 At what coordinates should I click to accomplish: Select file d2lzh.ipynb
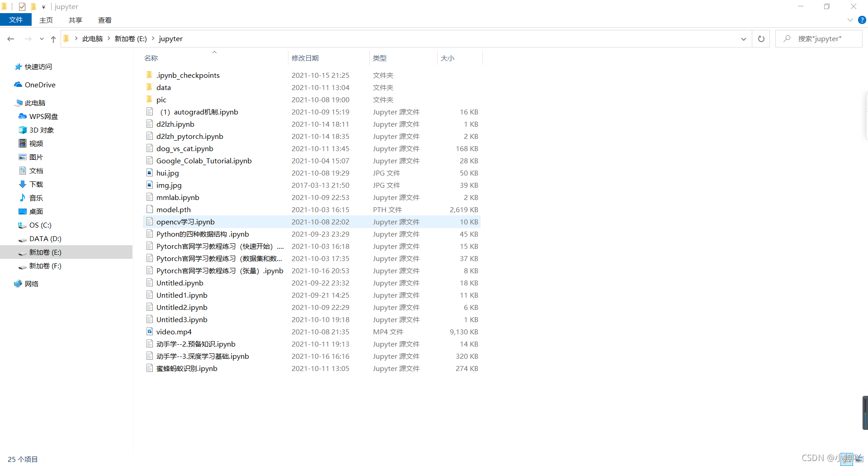175,124
